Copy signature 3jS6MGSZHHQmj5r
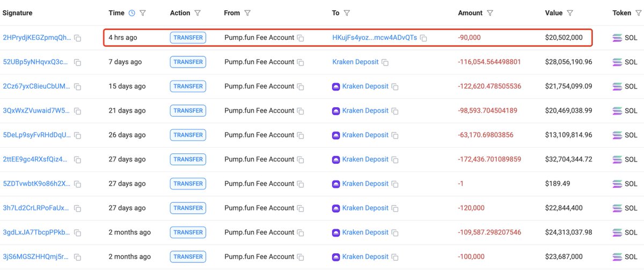Viewport: 644px width, 271px height. [78, 257]
